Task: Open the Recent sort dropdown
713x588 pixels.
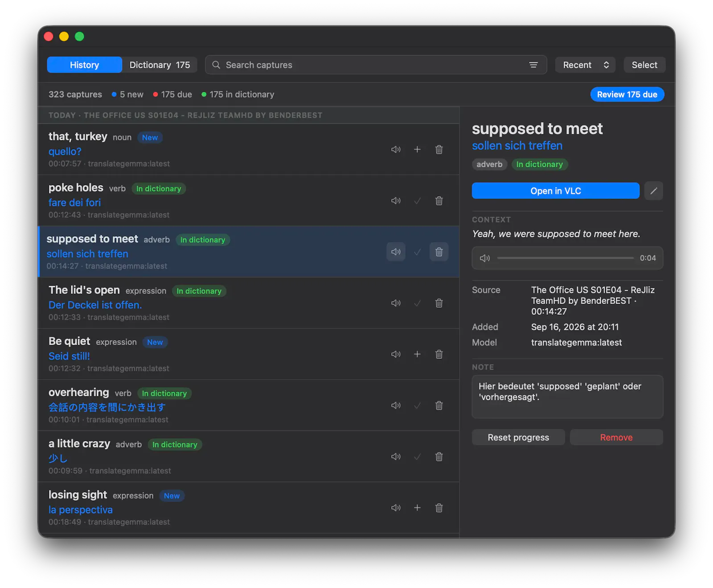Action: [585, 65]
